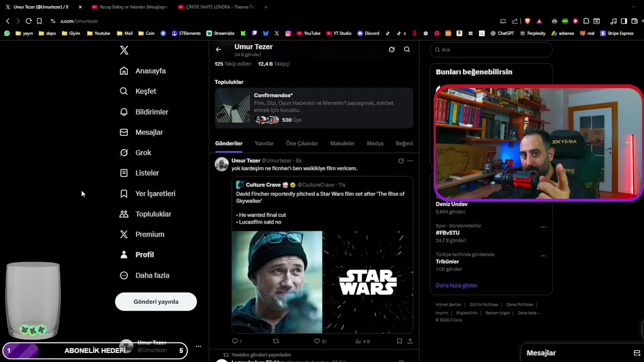Open the Deniz Undav trend

[x=451, y=204]
